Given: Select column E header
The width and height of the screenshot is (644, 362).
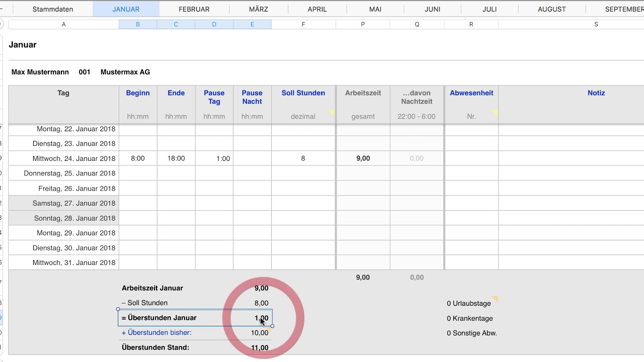Looking at the screenshot, I should (252, 24).
